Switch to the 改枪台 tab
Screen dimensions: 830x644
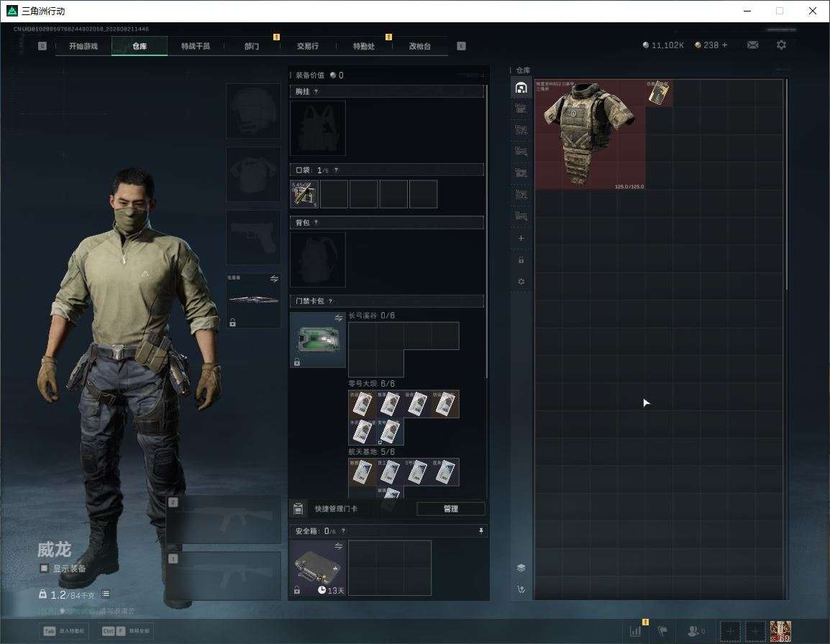[x=420, y=46]
